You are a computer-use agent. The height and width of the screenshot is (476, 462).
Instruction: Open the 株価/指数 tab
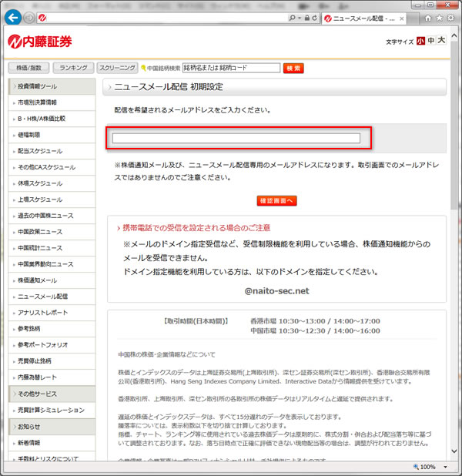click(x=28, y=68)
